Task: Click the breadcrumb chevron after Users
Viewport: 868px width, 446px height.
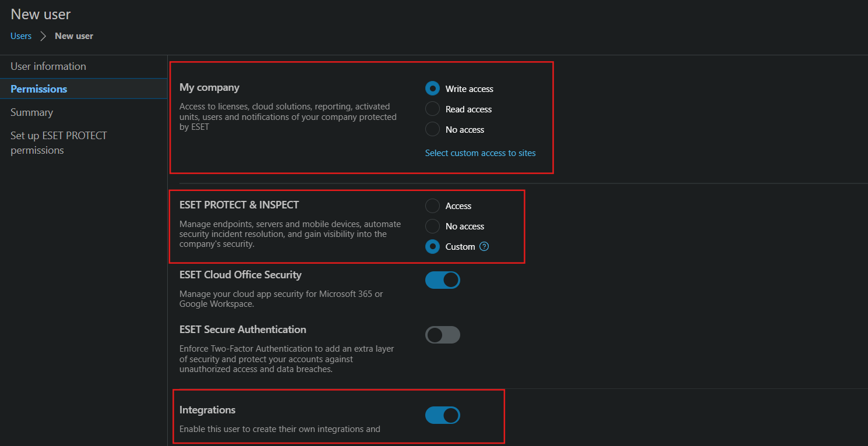Action: tap(43, 36)
